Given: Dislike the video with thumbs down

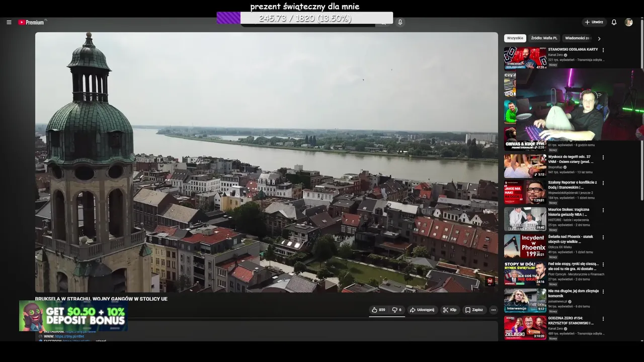Looking at the screenshot, I should click(397, 310).
